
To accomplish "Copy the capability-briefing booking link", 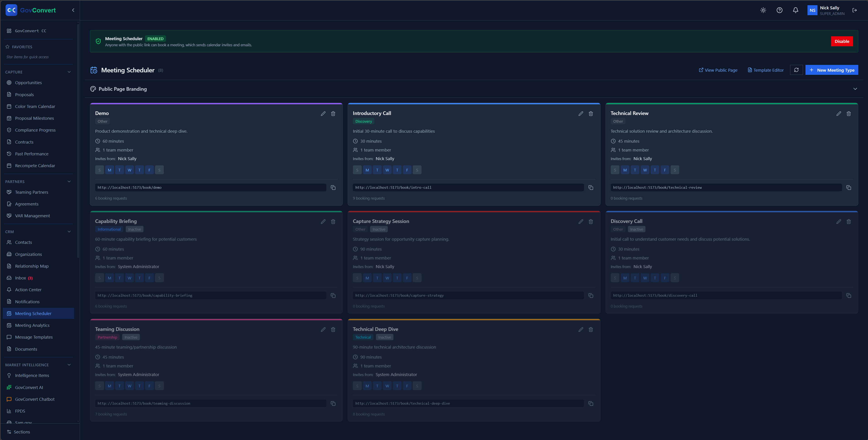I will tap(333, 295).
